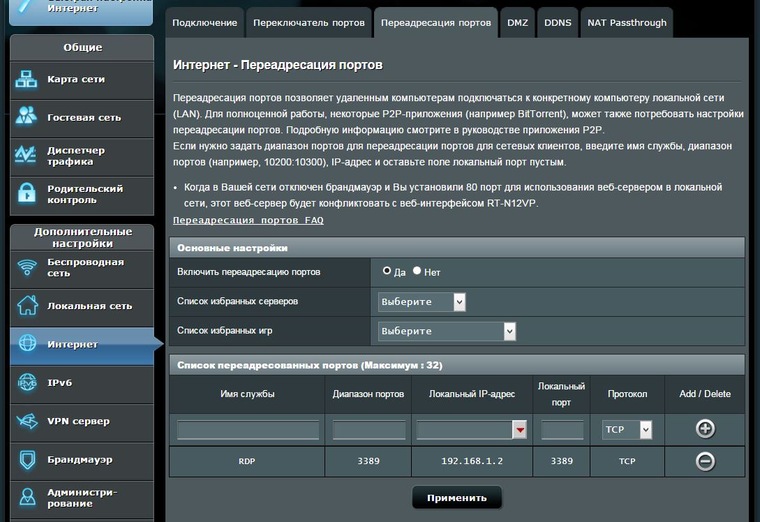The width and height of the screenshot is (760, 522).
Task: Click the Интернет - Переадресация портов page title
Action: click(x=278, y=65)
